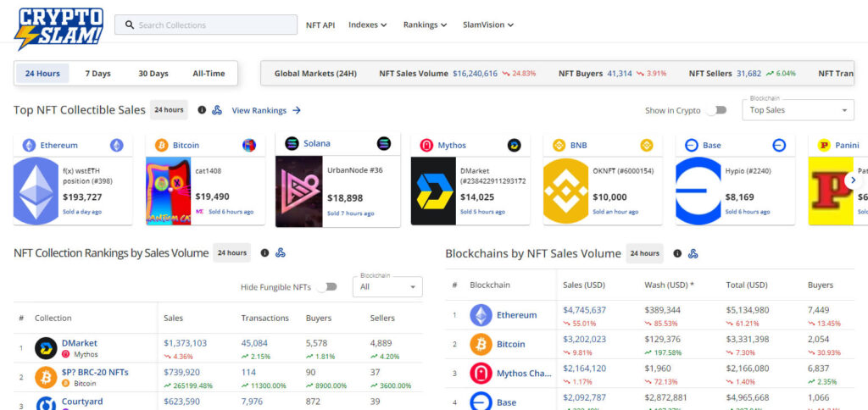Click the Base icon at the card header's right
868x410 pixels.
pos(779,146)
